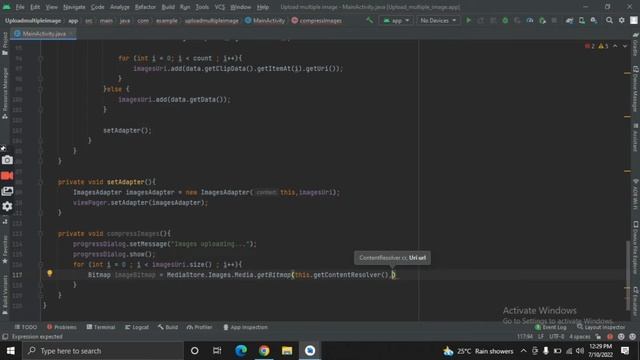Open the Project side tool window
This screenshot has height=360, width=640.
tap(5, 44)
